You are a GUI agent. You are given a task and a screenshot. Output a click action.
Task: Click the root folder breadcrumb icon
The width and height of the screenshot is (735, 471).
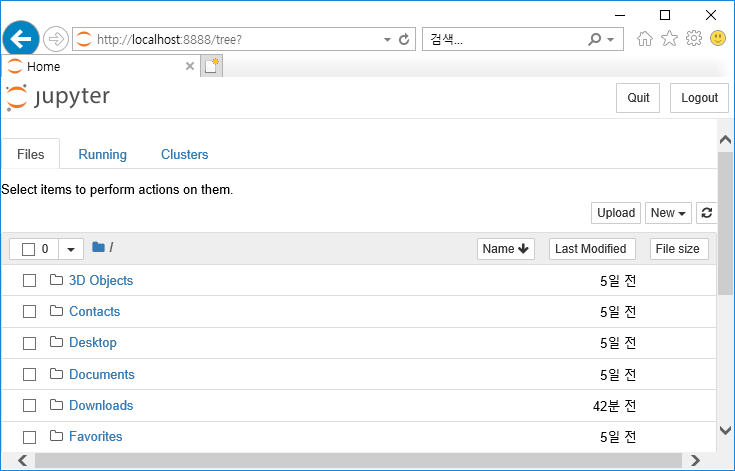tap(98, 247)
